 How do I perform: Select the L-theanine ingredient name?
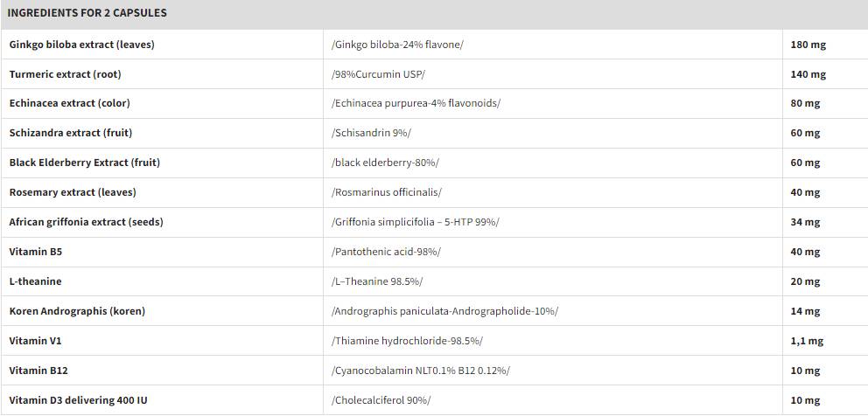point(35,281)
